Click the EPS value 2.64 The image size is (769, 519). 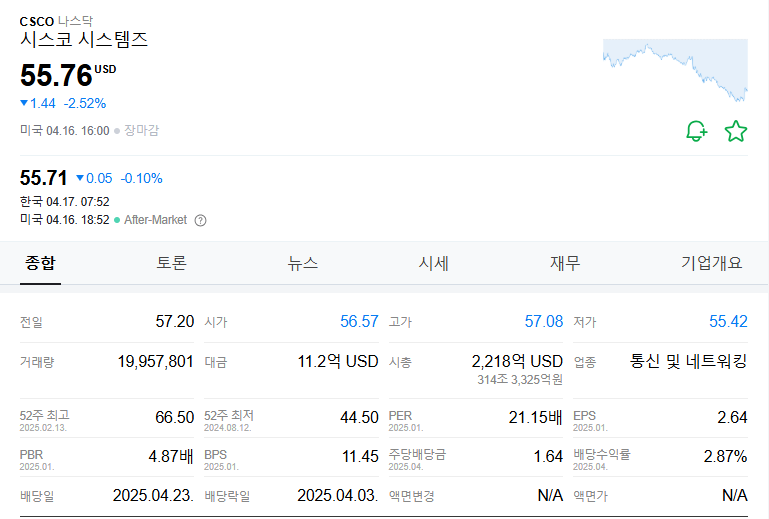(x=732, y=417)
